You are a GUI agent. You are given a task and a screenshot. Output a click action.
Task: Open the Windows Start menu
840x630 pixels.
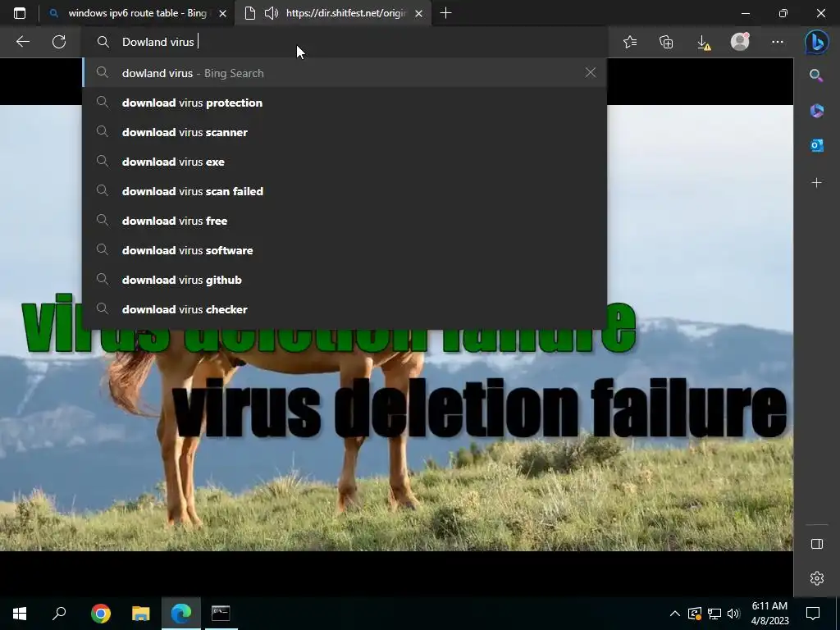(x=20, y=613)
